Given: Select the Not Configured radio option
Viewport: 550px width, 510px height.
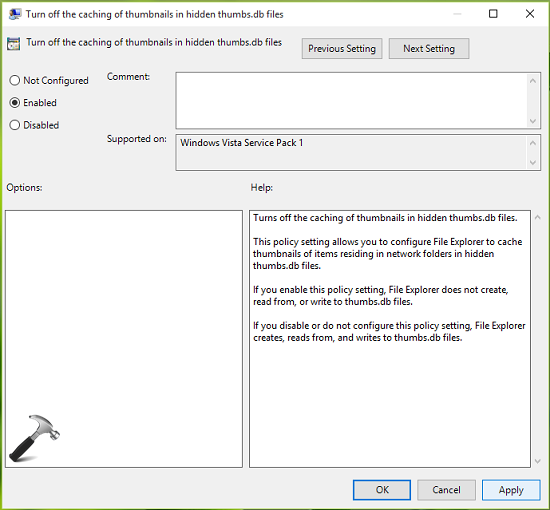Looking at the screenshot, I should click(x=14, y=80).
